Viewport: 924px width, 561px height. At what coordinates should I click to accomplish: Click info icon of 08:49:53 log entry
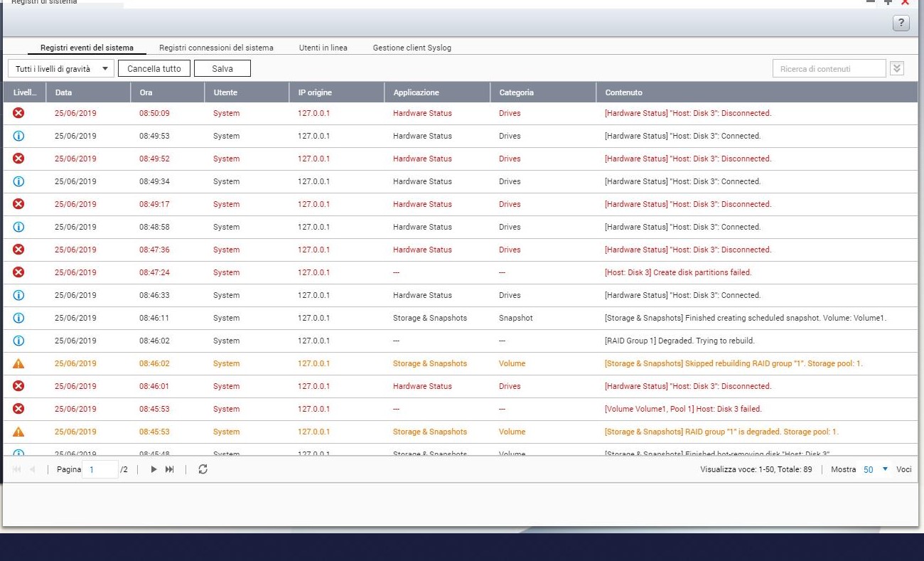click(x=18, y=136)
